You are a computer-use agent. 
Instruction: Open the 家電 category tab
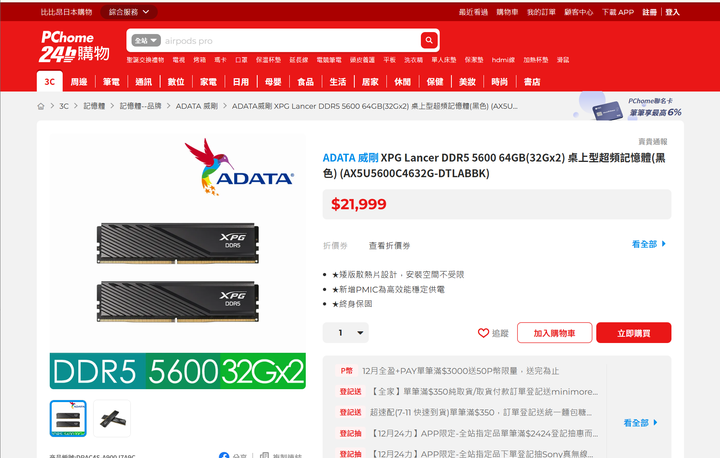click(208, 81)
